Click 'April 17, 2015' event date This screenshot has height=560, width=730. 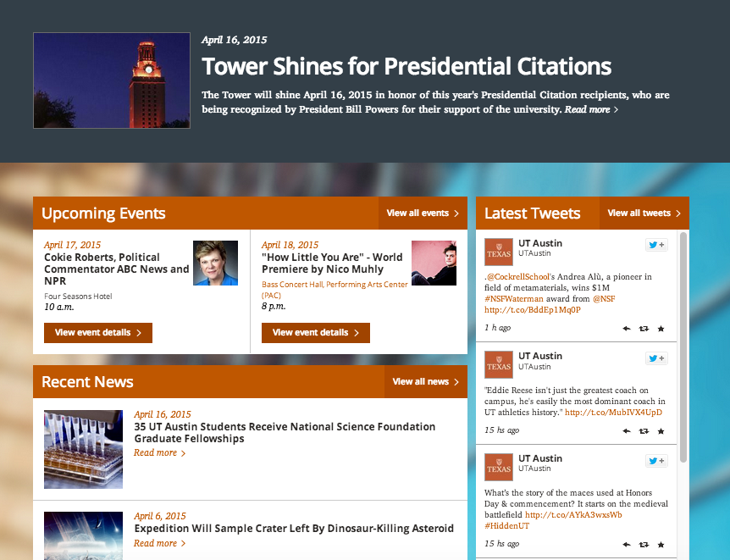pyautogui.click(x=72, y=245)
